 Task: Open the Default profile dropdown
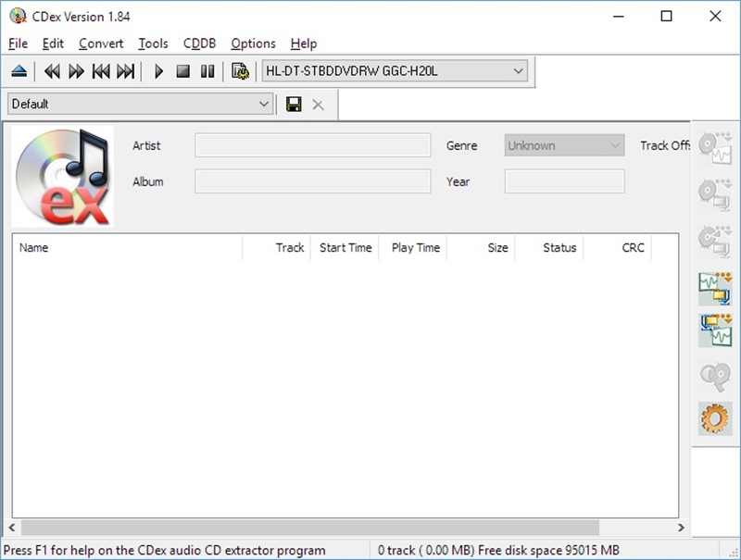pyautogui.click(x=264, y=105)
